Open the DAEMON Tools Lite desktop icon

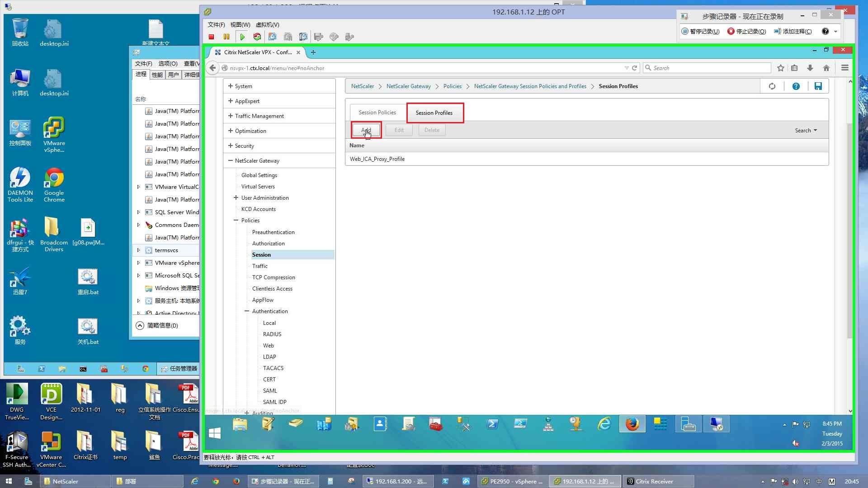[x=20, y=185]
